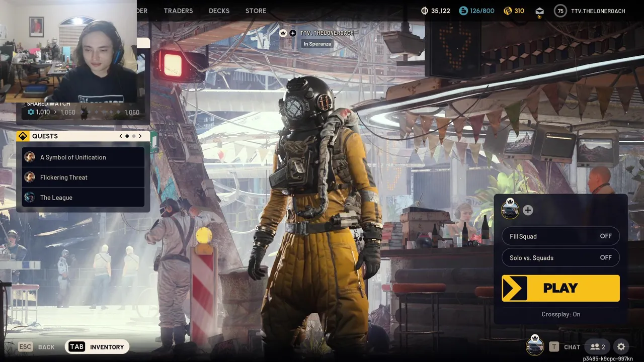Open the mail inbox icon
Viewport: 644px width, 362px height.
pos(539,11)
